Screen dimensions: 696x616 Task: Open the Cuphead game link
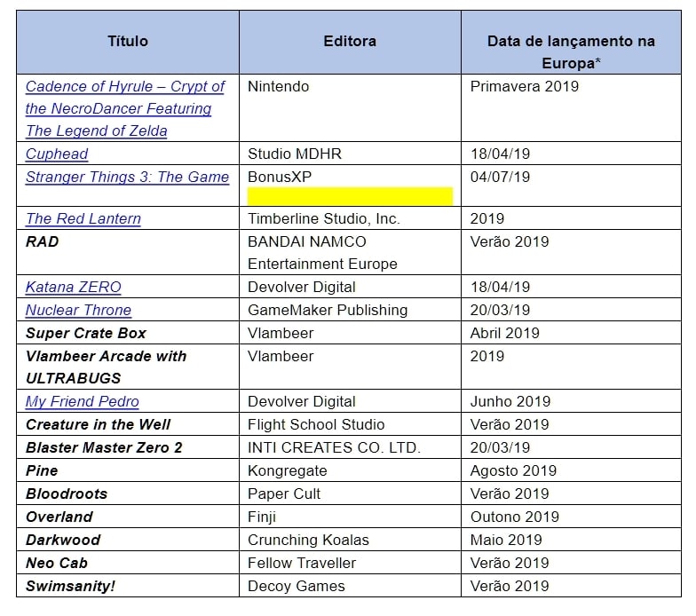coord(57,154)
